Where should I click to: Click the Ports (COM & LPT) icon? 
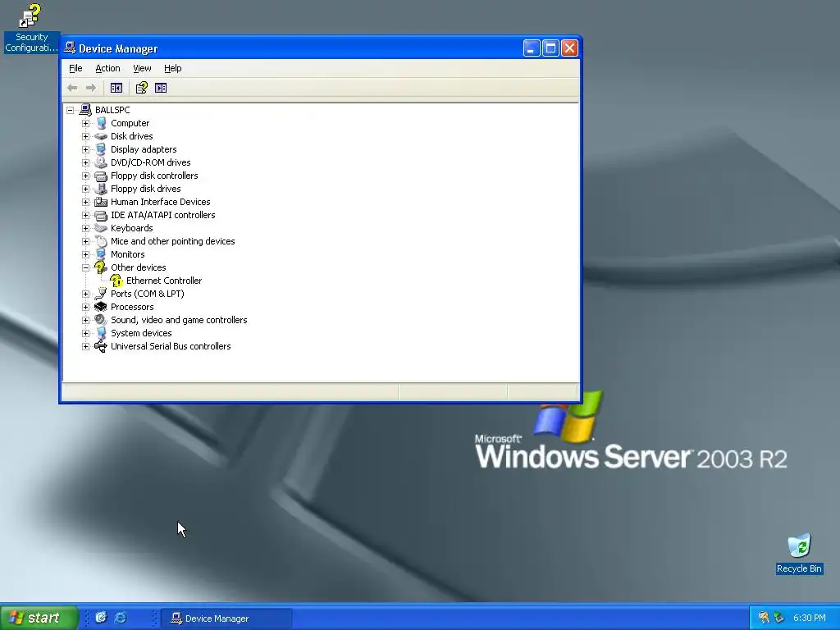click(x=101, y=294)
